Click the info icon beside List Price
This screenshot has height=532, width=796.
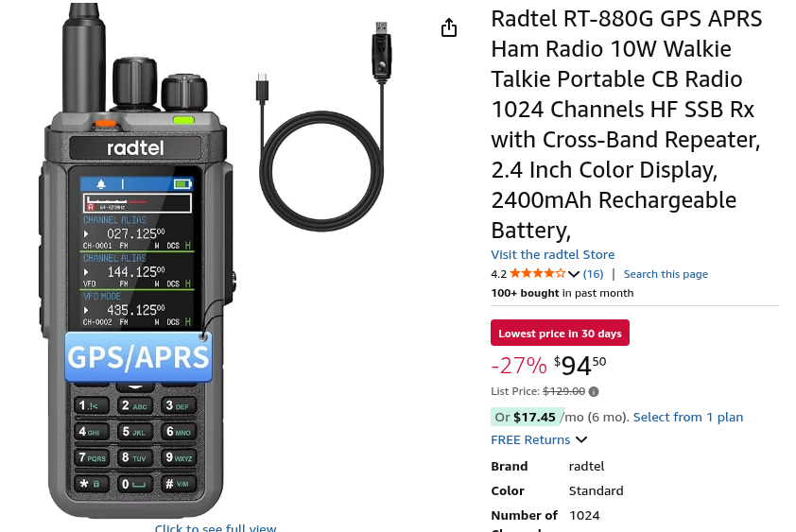pos(594,391)
